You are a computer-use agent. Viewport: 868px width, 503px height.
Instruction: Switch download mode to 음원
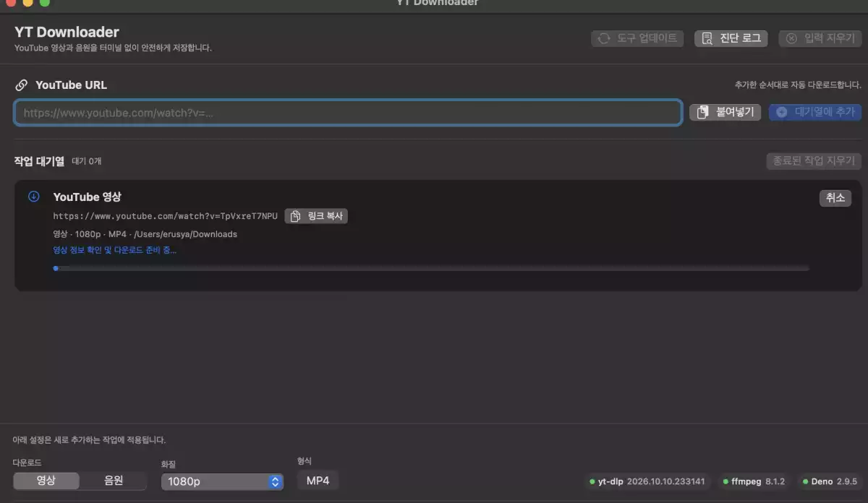click(x=114, y=481)
